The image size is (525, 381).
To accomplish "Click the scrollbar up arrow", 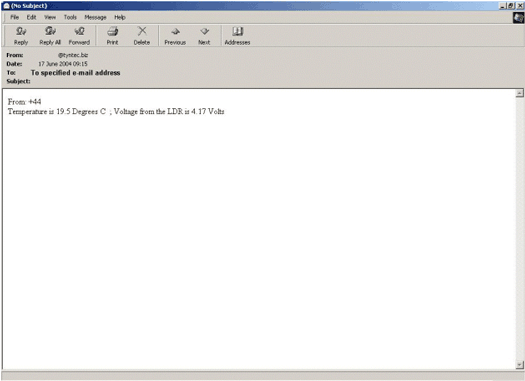I will pos(520,93).
